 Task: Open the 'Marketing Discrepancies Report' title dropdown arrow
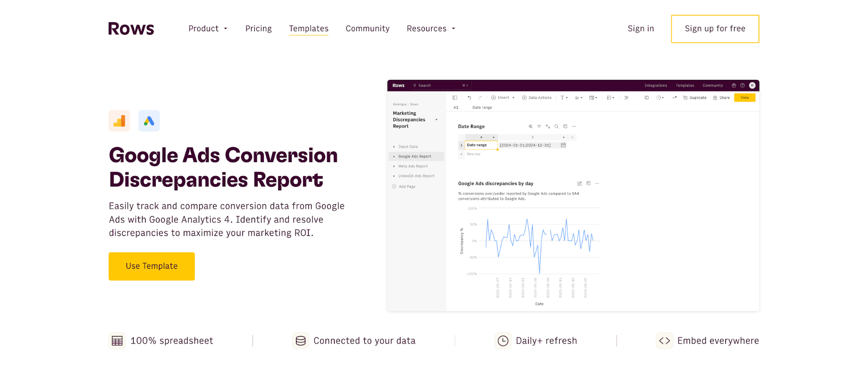pyautogui.click(x=436, y=120)
